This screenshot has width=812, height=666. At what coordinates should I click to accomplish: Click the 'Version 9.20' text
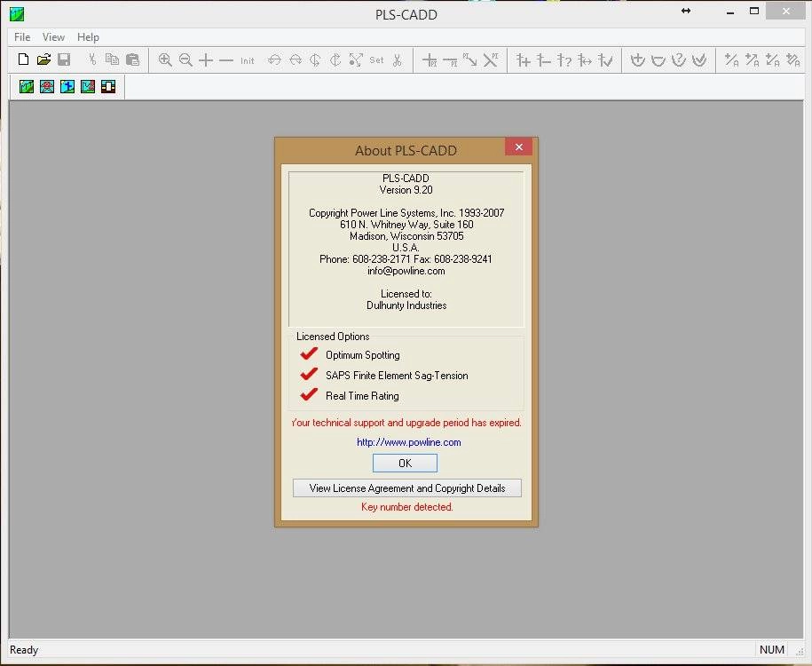coord(406,190)
